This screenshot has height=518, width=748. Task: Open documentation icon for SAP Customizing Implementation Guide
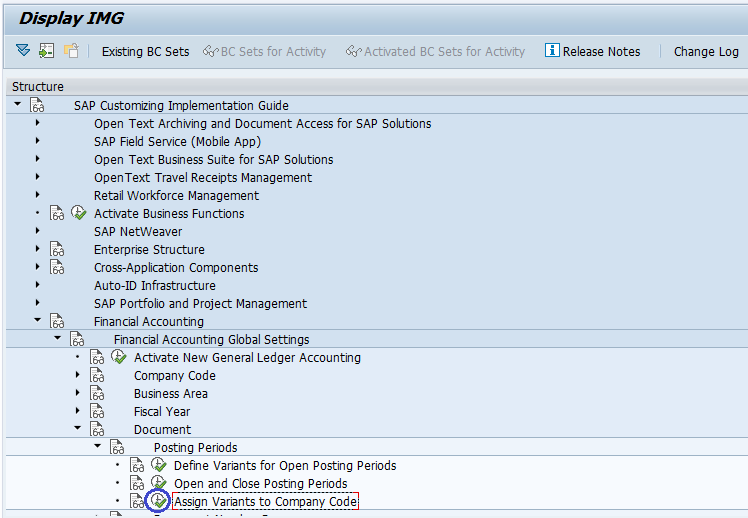click(x=37, y=105)
